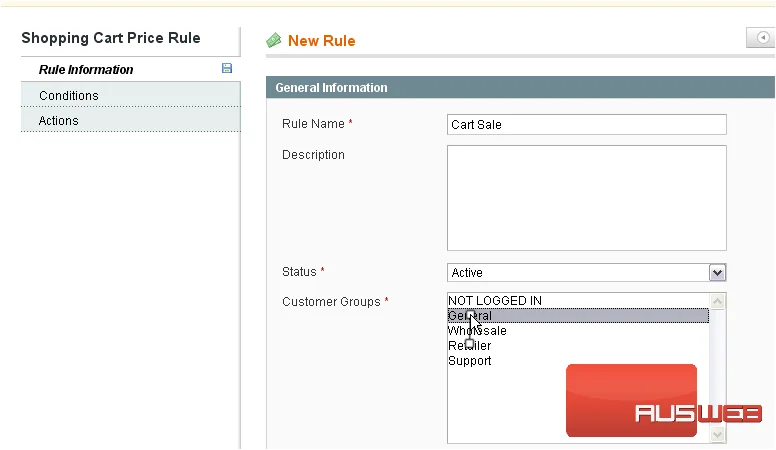776x450 pixels.
Task: Click the Status field label
Action: (x=299, y=272)
